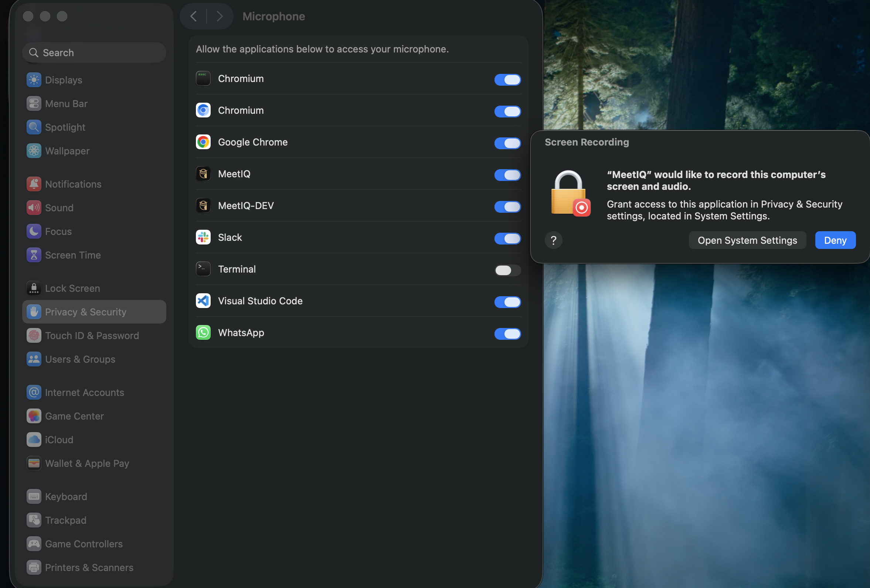Click the search magnifier icon
Viewport: 870px width, 588px height.
(34, 52)
